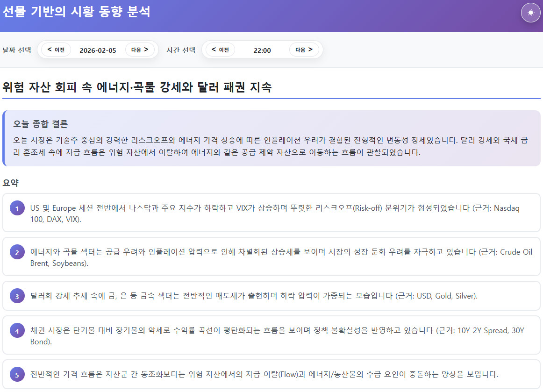Screen dimensions: 543x392
Task: Click numbered badge 3 in summary list
Action: pos(17,296)
